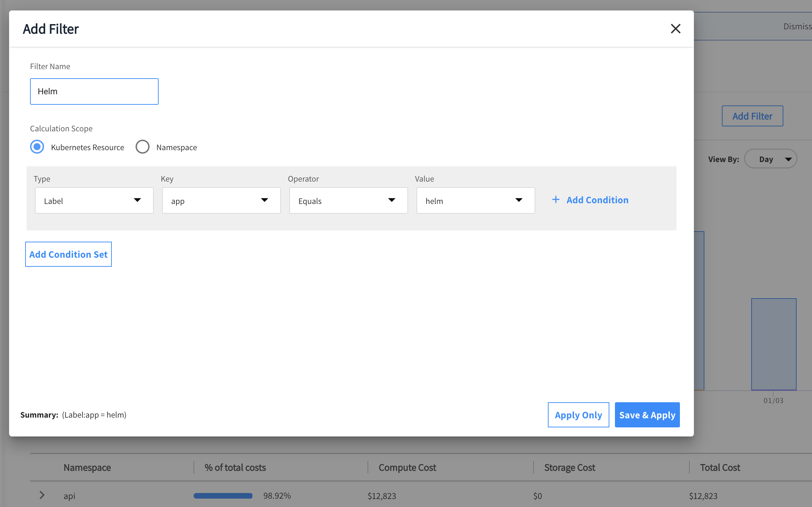Click Save & Apply button

pos(647,415)
